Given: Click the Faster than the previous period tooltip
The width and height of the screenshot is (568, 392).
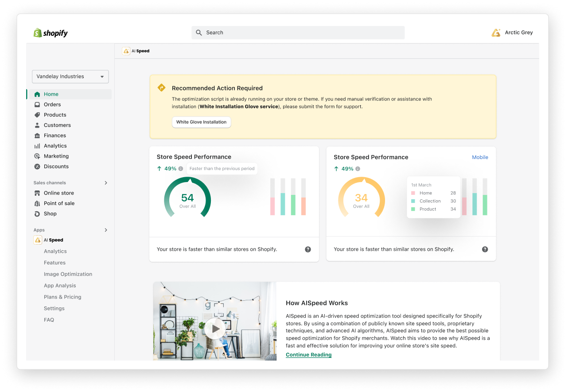Looking at the screenshot, I should (x=222, y=169).
